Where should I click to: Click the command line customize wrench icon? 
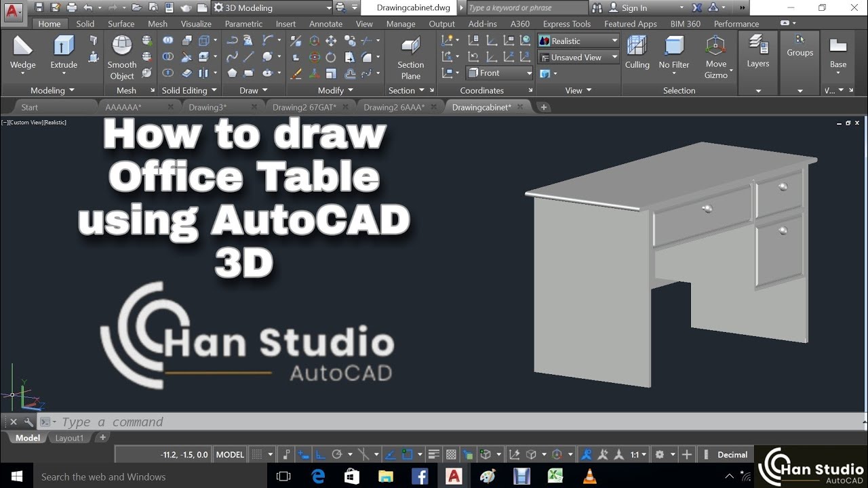(x=28, y=422)
